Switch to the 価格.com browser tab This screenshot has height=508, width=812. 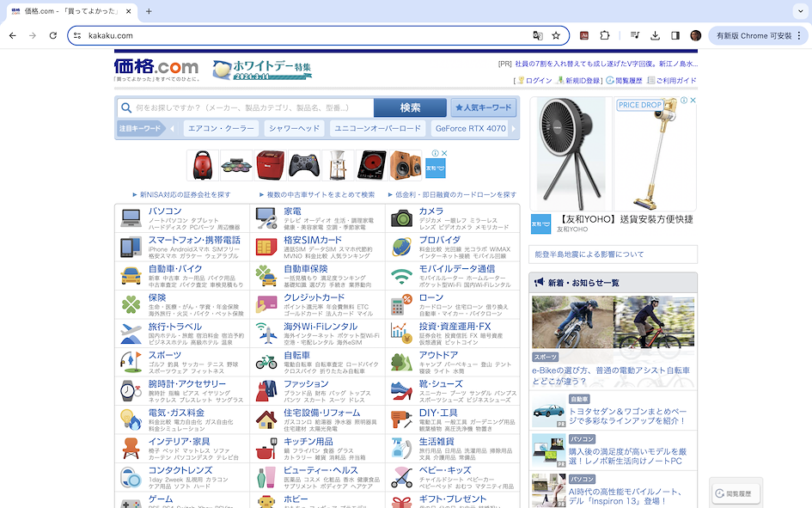click(x=71, y=11)
